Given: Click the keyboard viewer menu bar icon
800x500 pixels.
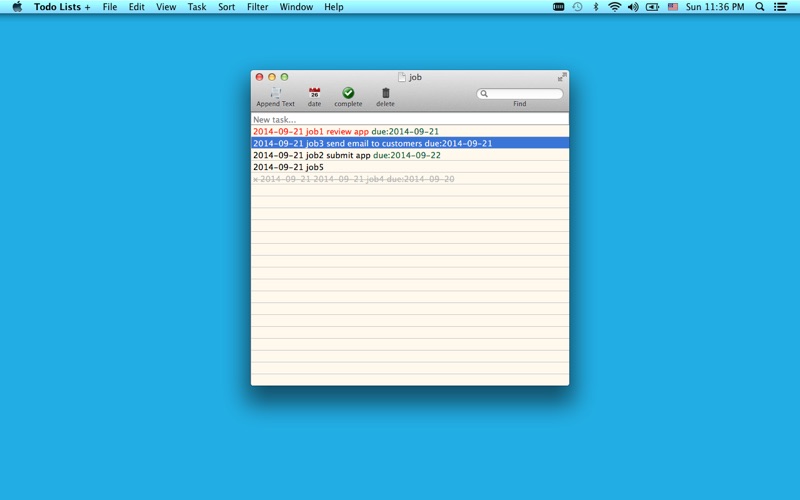Looking at the screenshot, I should [x=559, y=7].
